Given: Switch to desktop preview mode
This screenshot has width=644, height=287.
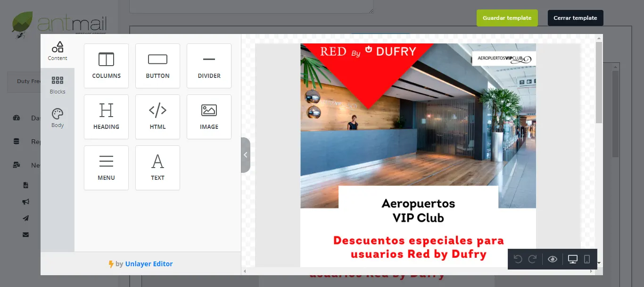Looking at the screenshot, I should pyautogui.click(x=573, y=259).
